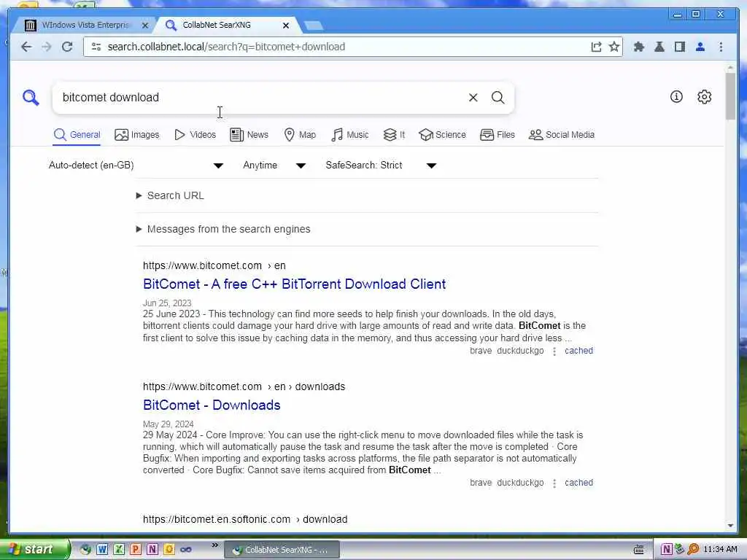Screen dimensions: 747x560
Task: Open the browser three-dot menu
Action: point(721,47)
